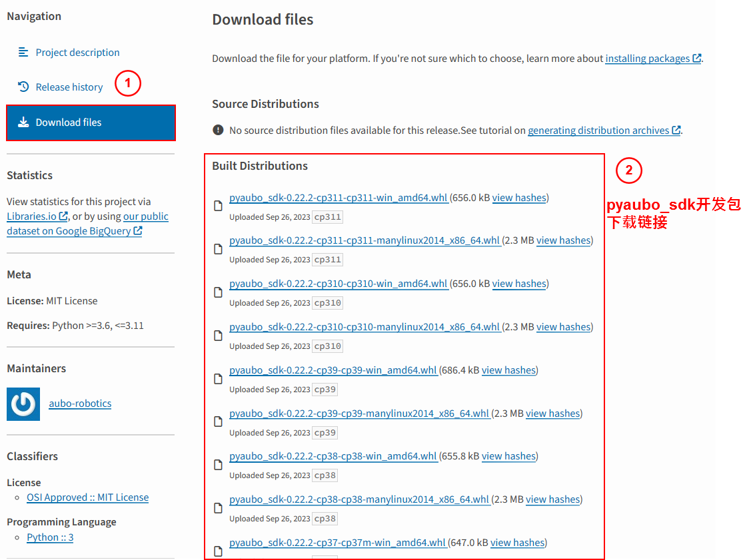This screenshot has width=753, height=560.
Task: View hashes for cp38 manylinux2014 wheel
Action: [552, 499]
